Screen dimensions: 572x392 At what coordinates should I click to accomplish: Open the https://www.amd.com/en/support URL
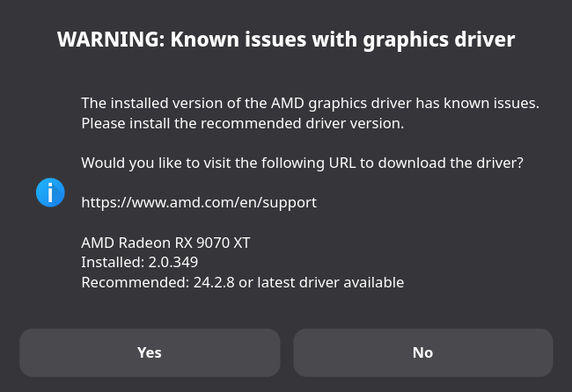199,202
